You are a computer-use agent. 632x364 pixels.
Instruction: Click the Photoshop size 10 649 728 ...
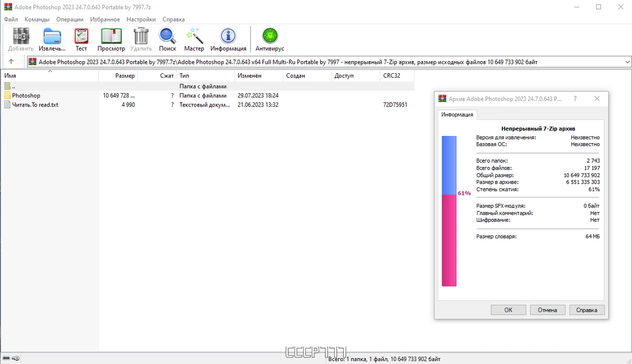point(119,95)
